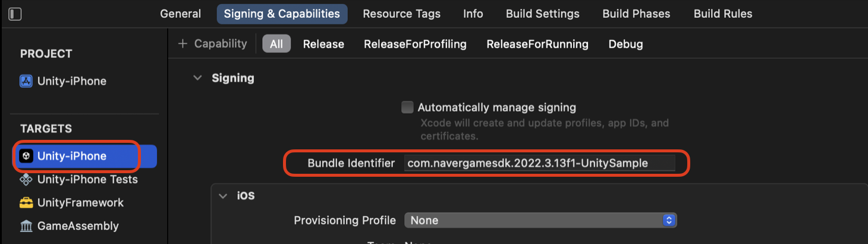The height and width of the screenshot is (244, 868).
Task: Select the Signing & Capabilities tab
Action: tap(282, 14)
